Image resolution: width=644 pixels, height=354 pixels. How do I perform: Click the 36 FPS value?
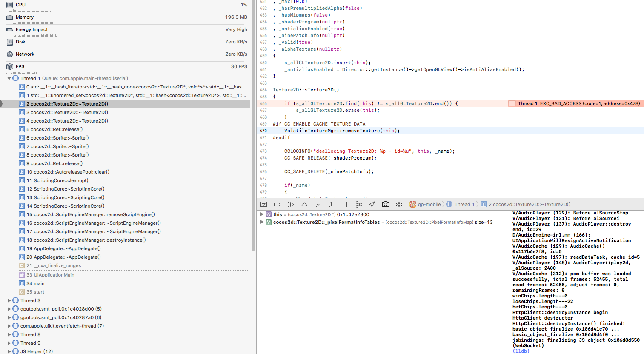(x=239, y=67)
